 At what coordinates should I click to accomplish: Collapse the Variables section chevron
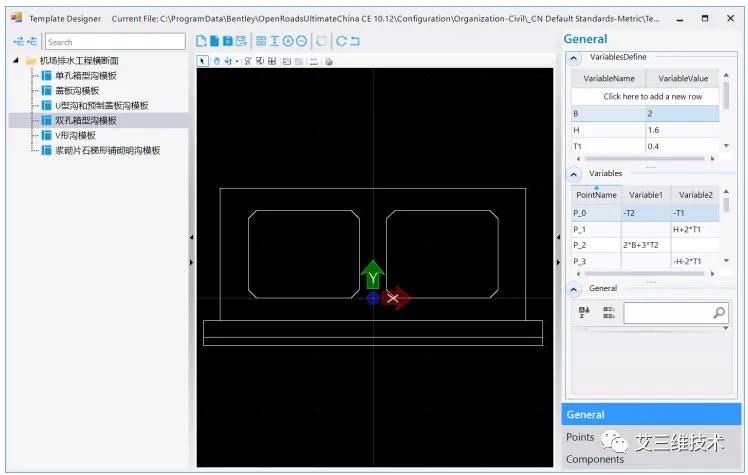[574, 173]
